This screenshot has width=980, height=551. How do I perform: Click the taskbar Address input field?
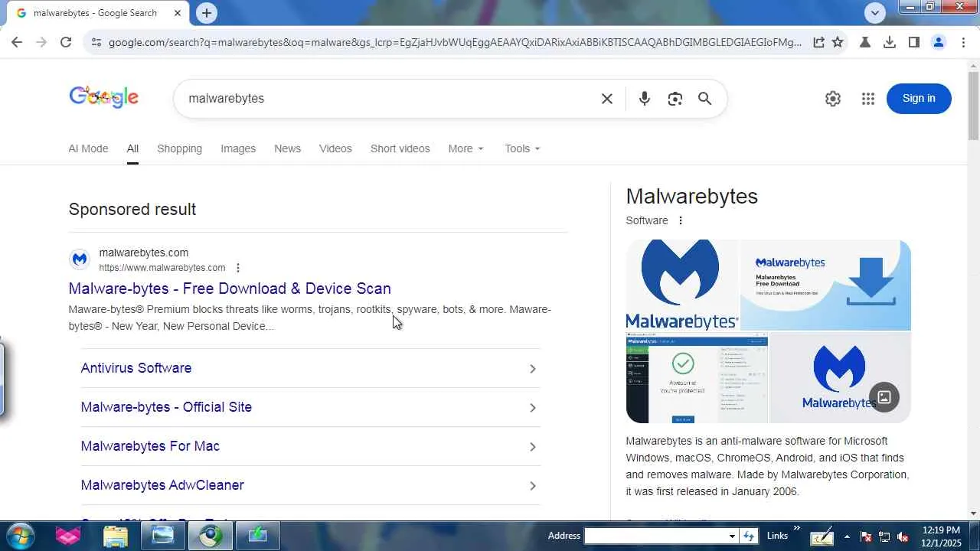(655, 536)
